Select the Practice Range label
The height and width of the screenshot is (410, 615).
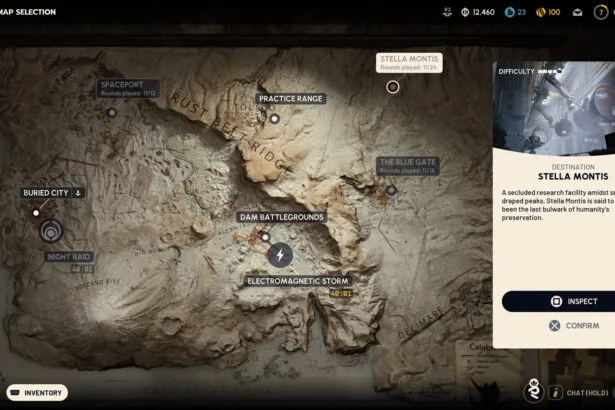pos(291,99)
